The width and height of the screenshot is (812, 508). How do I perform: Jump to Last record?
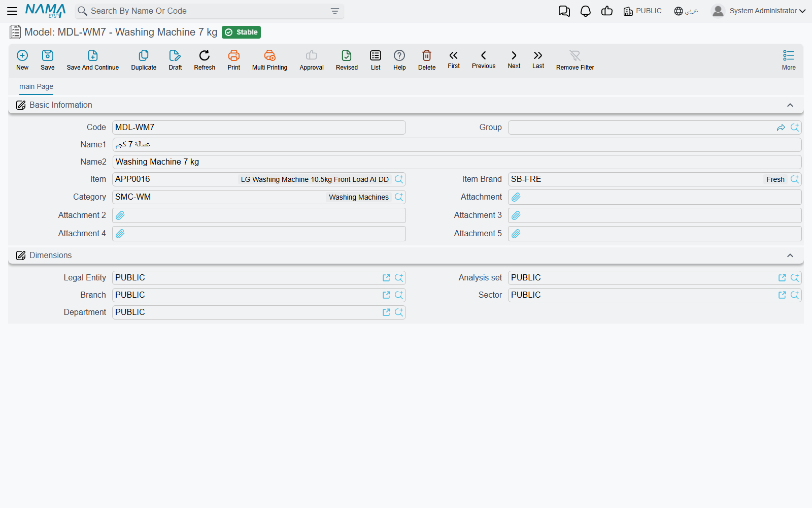(x=538, y=59)
